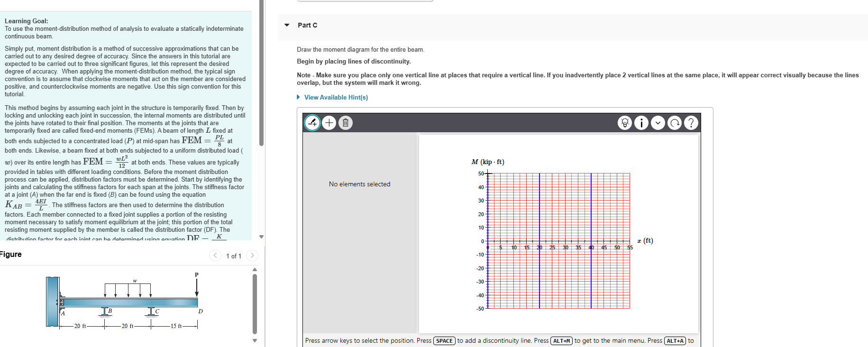Click 'Begin by placing lines of discontinuity.' text
The width and height of the screenshot is (868, 347).
coord(354,62)
